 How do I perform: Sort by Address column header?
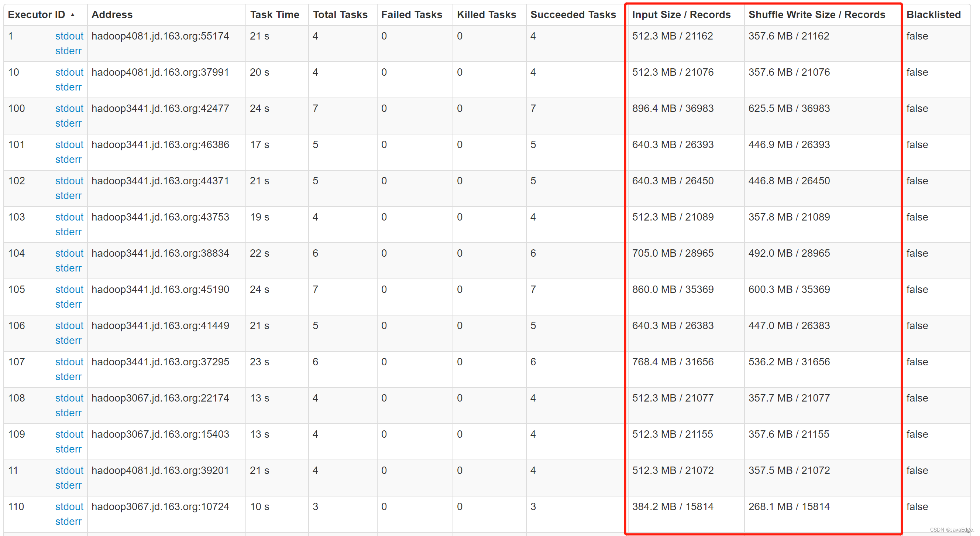(x=112, y=15)
